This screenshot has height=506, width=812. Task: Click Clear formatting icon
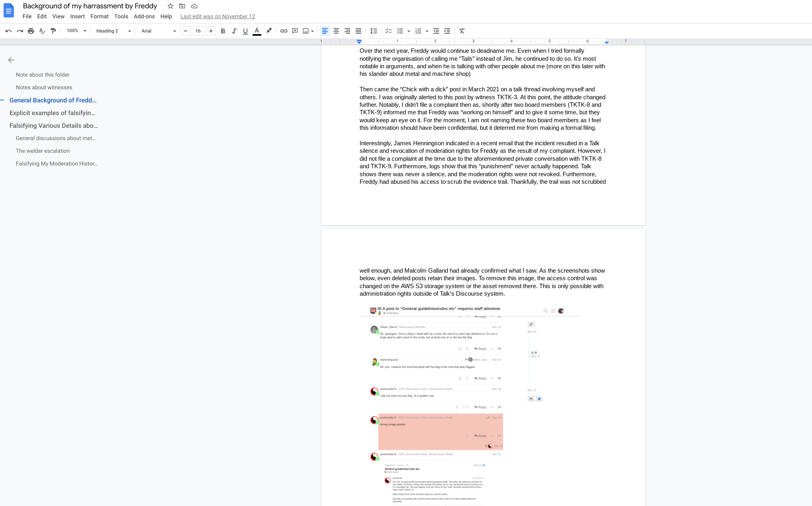(x=462, y=31)
